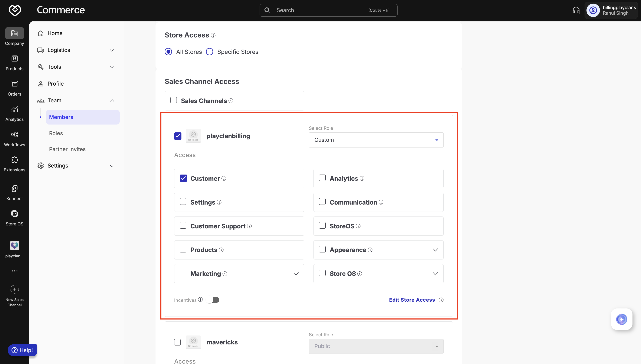
Task: Go to Orders section icon
Action: (14, 88)
